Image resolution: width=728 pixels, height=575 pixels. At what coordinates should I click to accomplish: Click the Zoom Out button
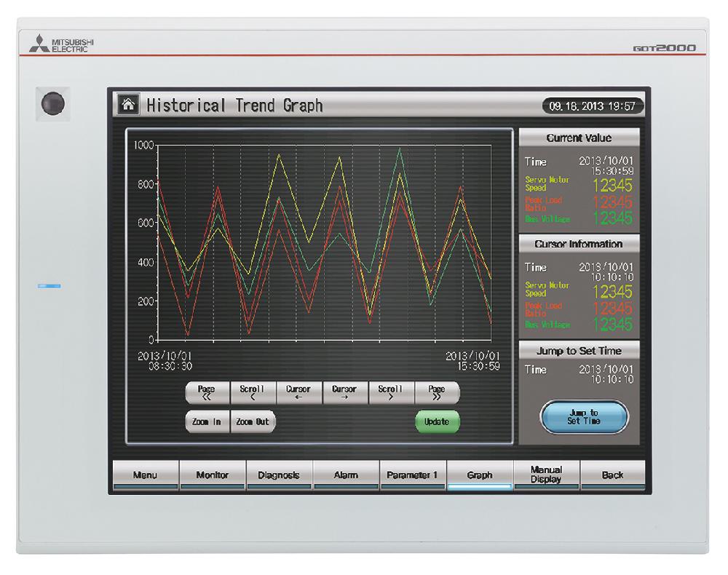pyautogui.click(x=253, y=421)
